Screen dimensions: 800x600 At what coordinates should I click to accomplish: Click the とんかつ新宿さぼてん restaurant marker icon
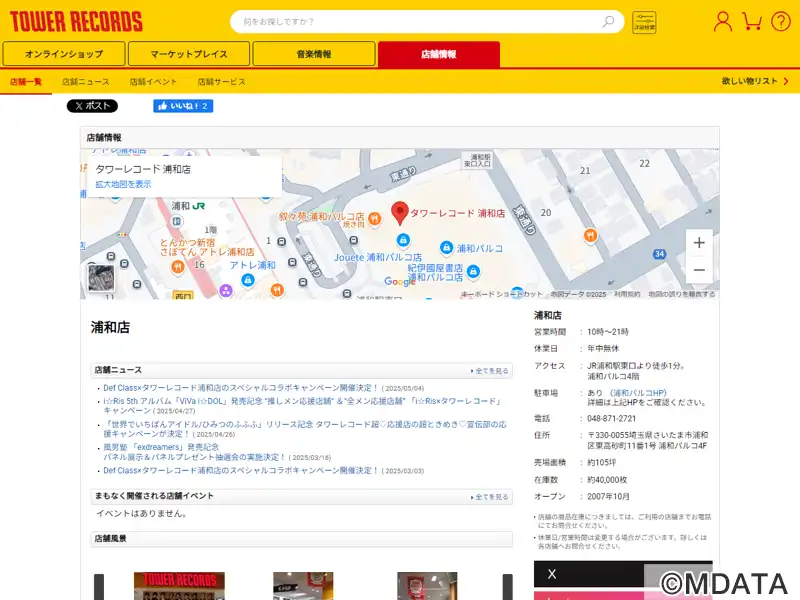coord(178,267)
